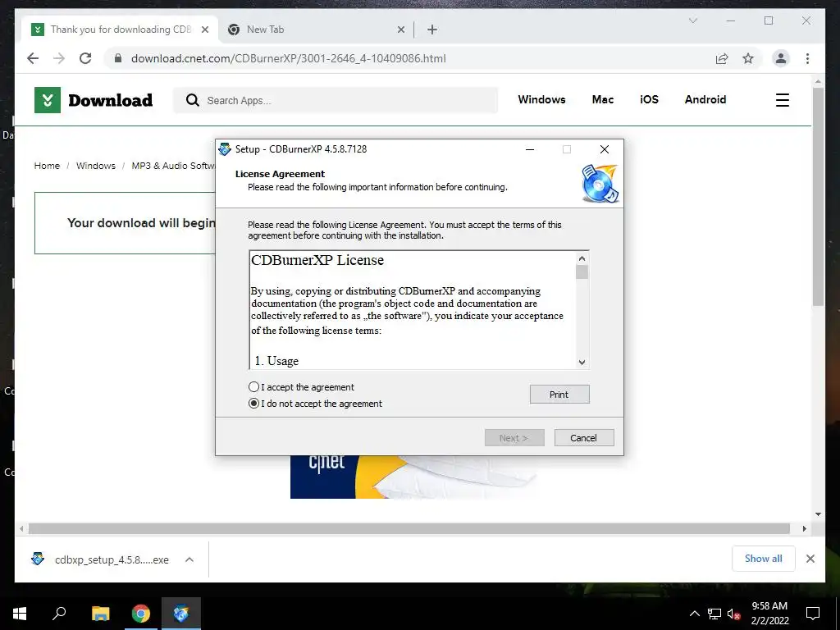Viewport: 840px width, 630px height.
Task: Go back in Chrome browser
Action: pyautogui.click(x=33, y=58)
